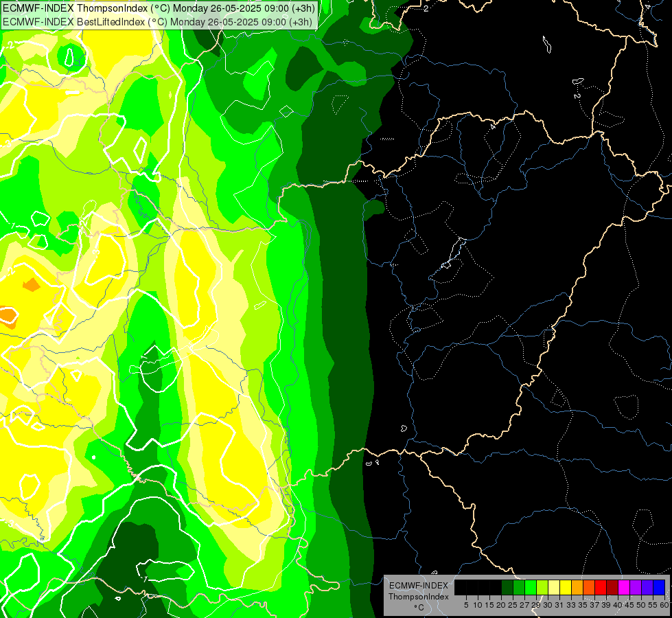Click the ThompsonIndex header line at top
Viewport: 672px width, 618px height.
tap(159, 8)
